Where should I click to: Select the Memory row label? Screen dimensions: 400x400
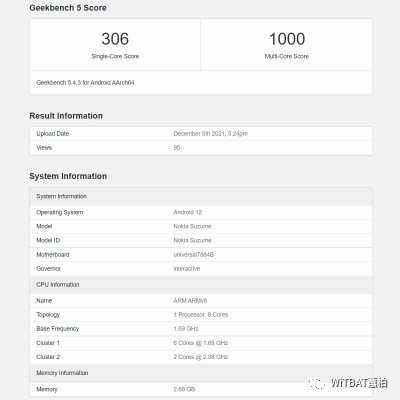click(47, 389)
